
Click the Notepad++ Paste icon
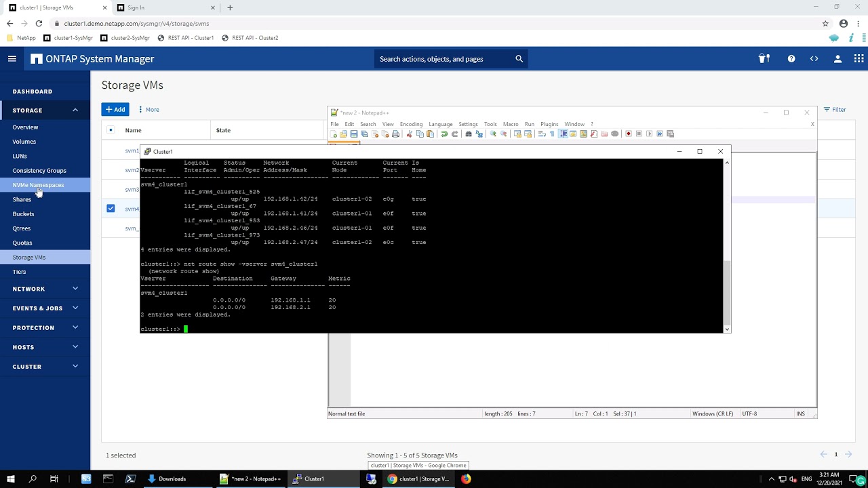430,134
